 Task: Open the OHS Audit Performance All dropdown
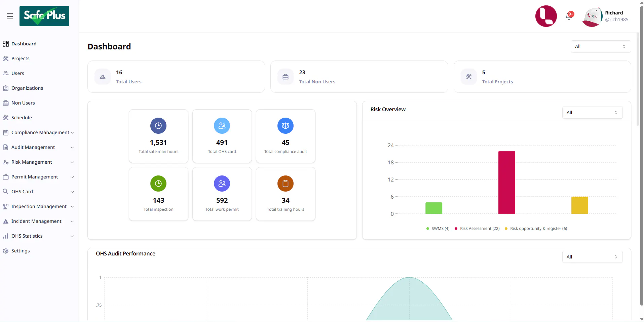592,257
